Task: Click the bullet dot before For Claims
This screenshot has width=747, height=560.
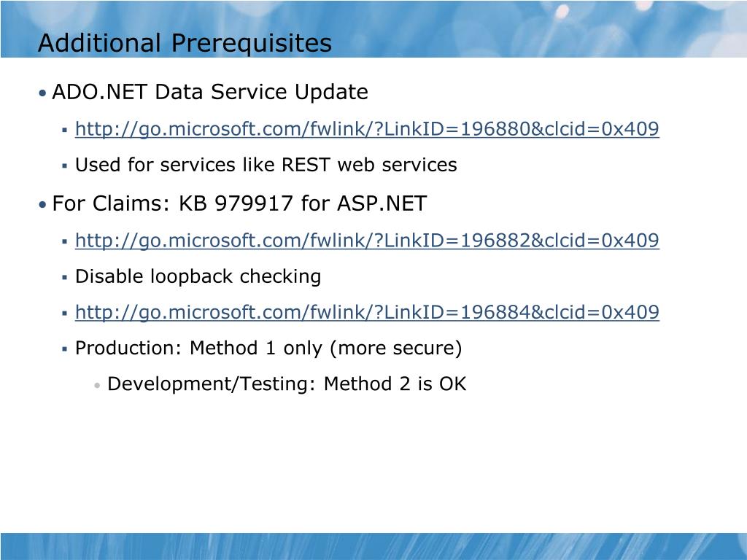Action: point(43,205)
